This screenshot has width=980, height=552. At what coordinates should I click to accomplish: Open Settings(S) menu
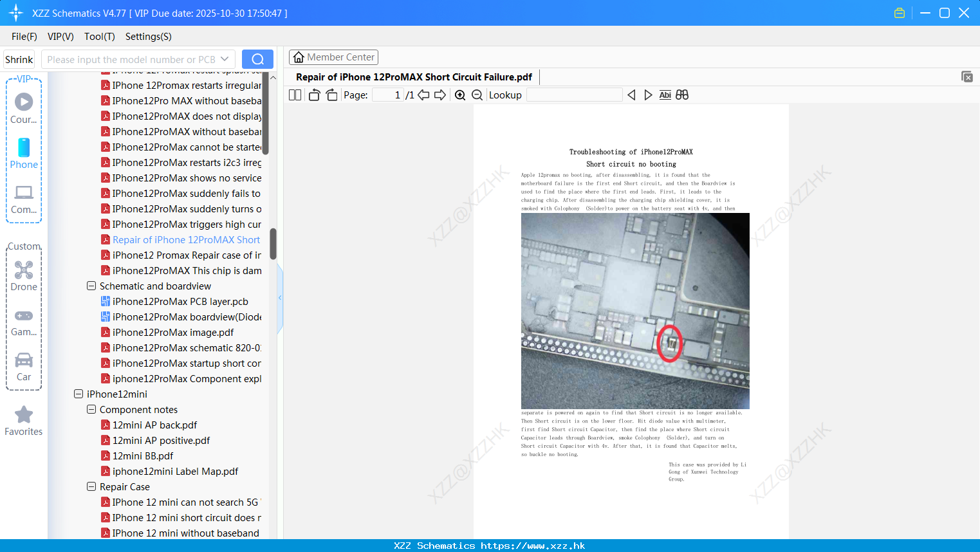click(x=149, y=37)
